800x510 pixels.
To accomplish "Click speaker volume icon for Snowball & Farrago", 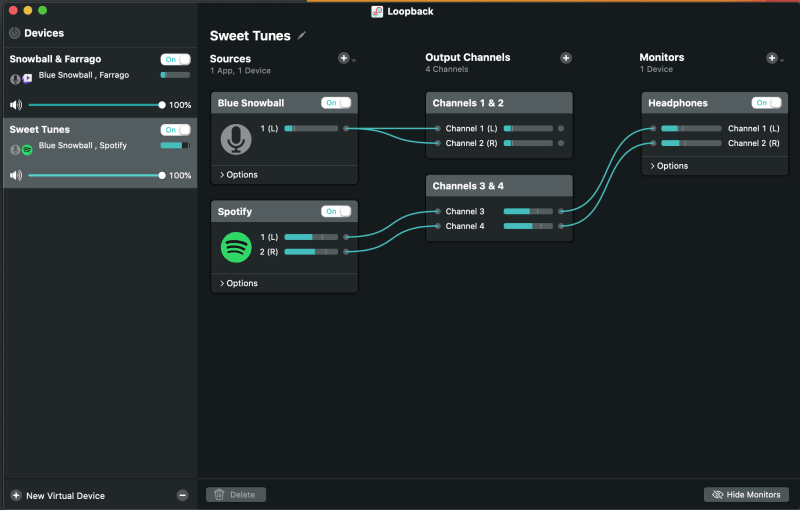I will click(x=16, y=105).
